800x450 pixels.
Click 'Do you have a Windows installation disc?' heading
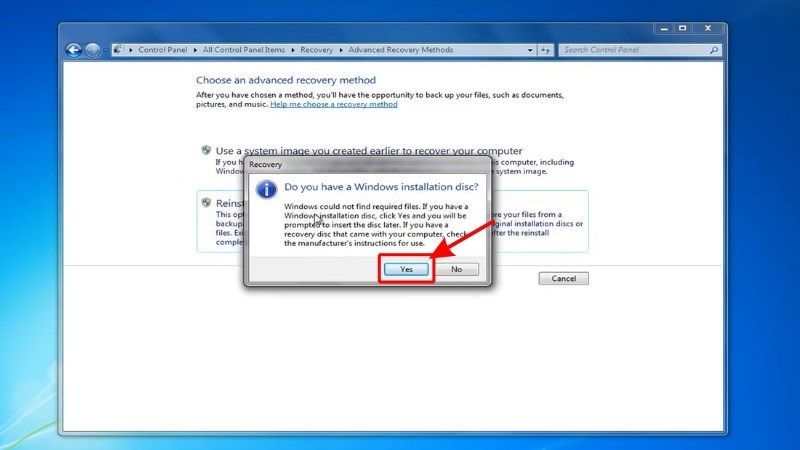(x=381, y=187)
